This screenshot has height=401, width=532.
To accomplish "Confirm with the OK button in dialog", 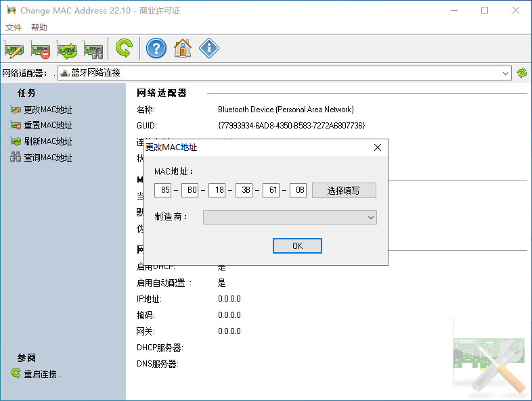I will click(x=297, y=245).
